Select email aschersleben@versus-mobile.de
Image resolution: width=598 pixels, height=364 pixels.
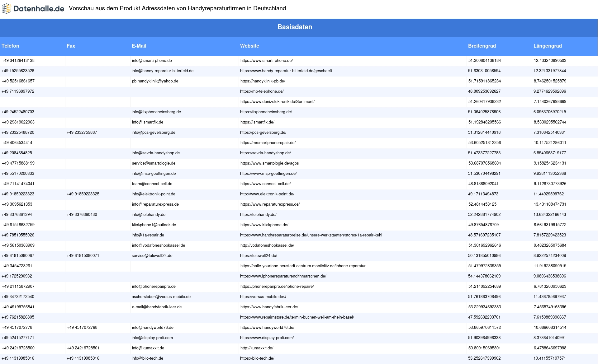(161, 297)
